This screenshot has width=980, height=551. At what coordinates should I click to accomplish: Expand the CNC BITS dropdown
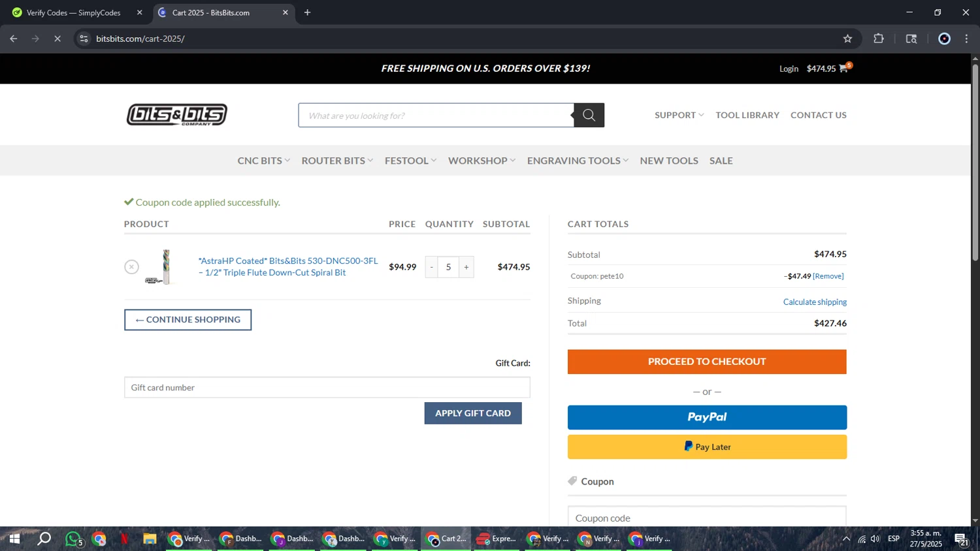[264, 161]
